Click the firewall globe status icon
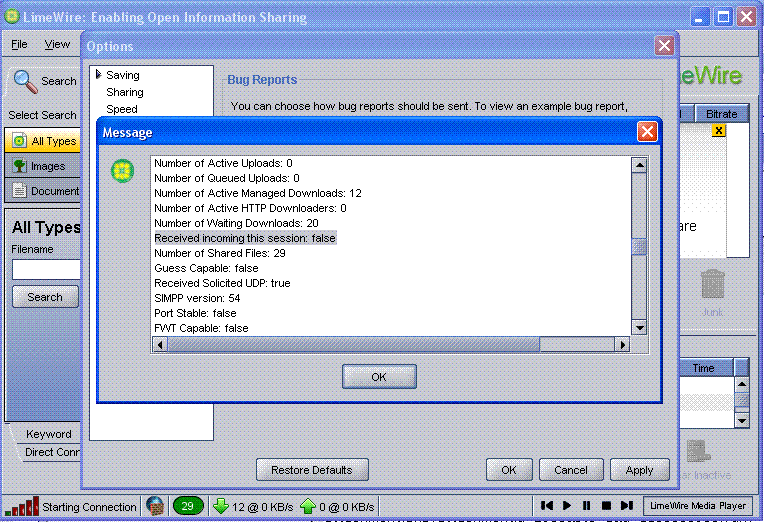Viewport: 764px width, 522px height. coord(155,506)
